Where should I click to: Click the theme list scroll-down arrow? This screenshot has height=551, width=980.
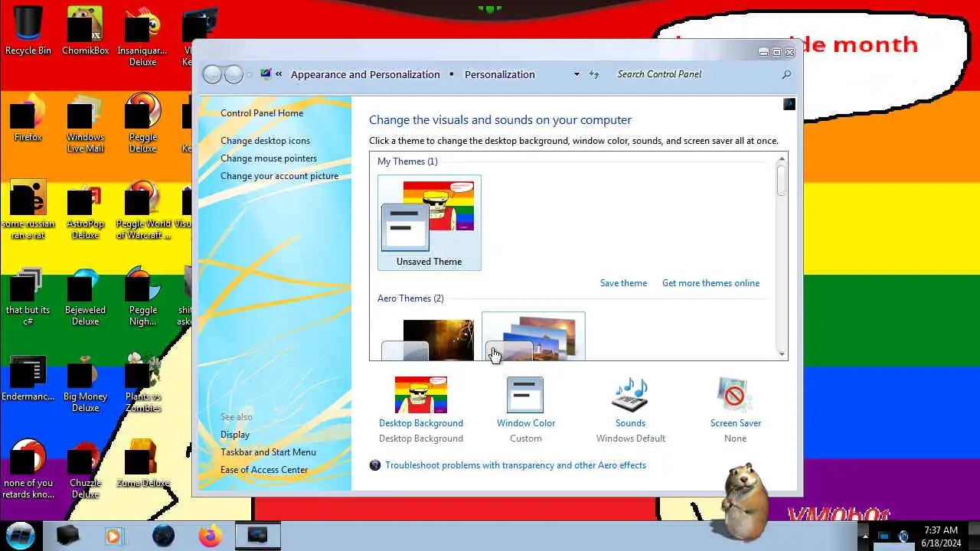click(782, 354)
